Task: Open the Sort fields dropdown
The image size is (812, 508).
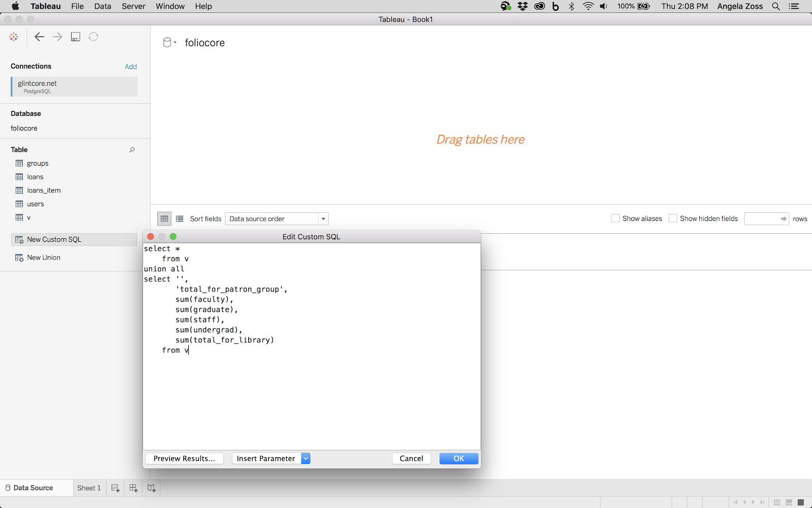Action: coord(277,219)
